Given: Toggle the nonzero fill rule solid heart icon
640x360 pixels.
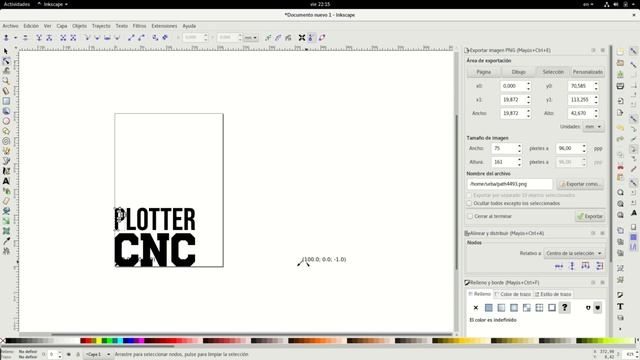Looking at the screenshot, I should click(x=598, y=307).
